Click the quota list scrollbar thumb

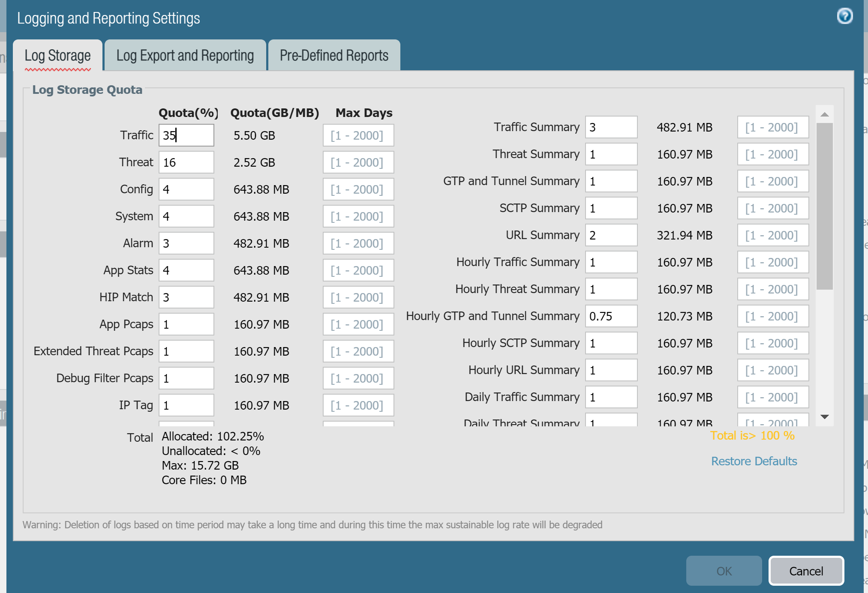pos(824,206)
